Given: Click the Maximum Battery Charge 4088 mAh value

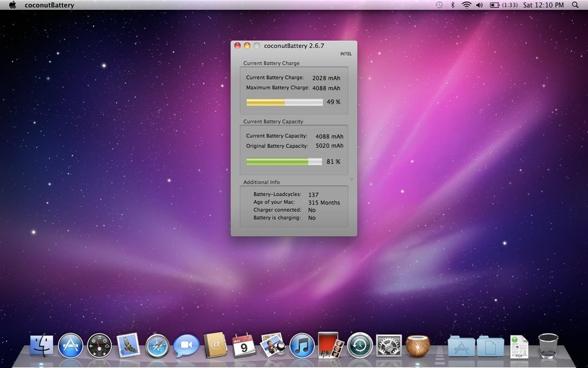Looking at the screenshot, I should coord(326,88).
